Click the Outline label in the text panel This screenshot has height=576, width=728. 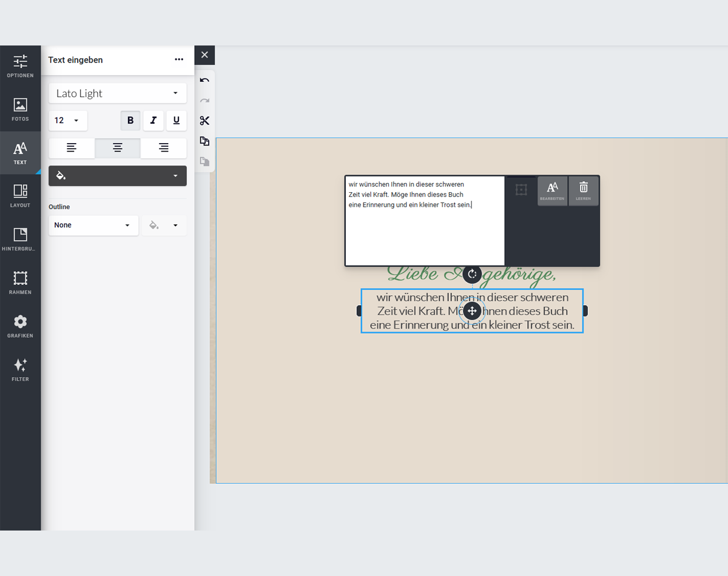click(59, 207)
